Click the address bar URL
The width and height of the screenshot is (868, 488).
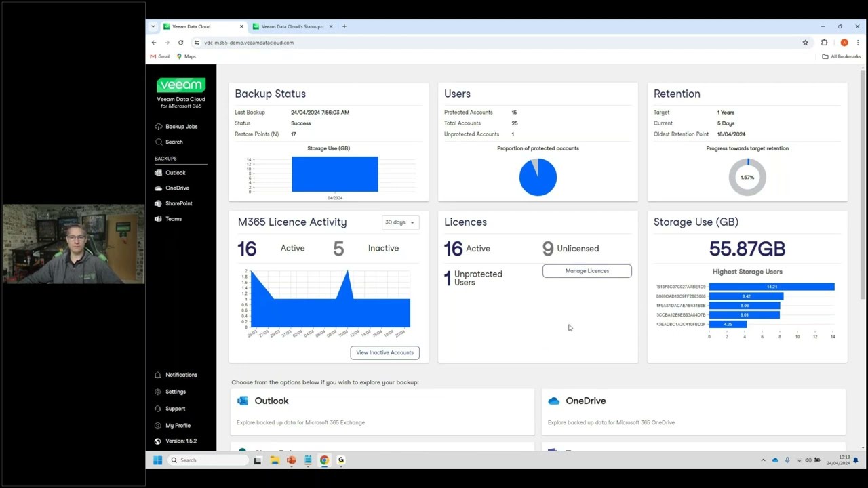[249, 43]
